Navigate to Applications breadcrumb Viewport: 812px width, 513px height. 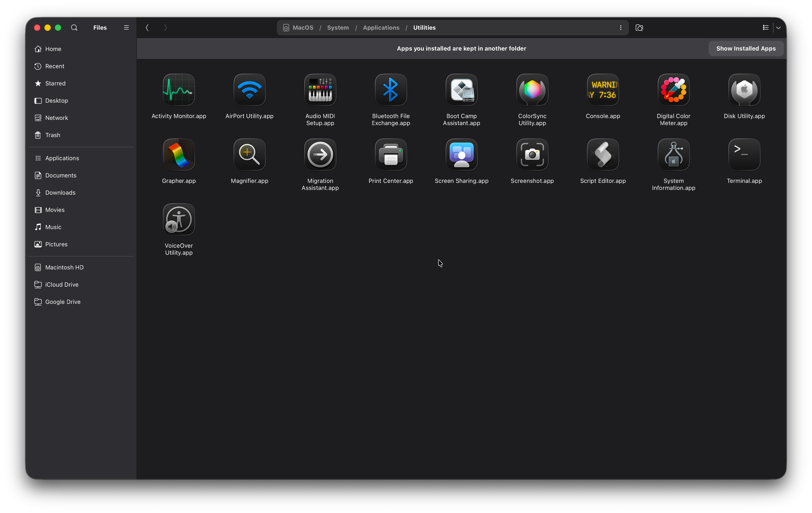(381, 28)
